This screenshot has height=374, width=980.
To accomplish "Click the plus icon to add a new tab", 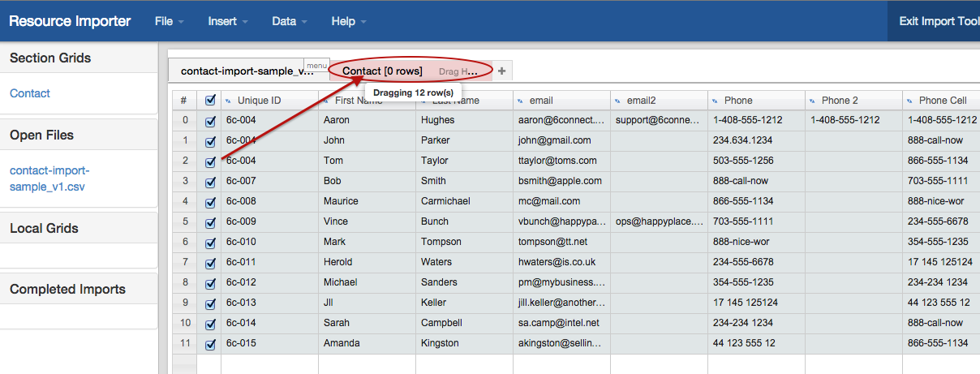I will [x=501, y=71].
